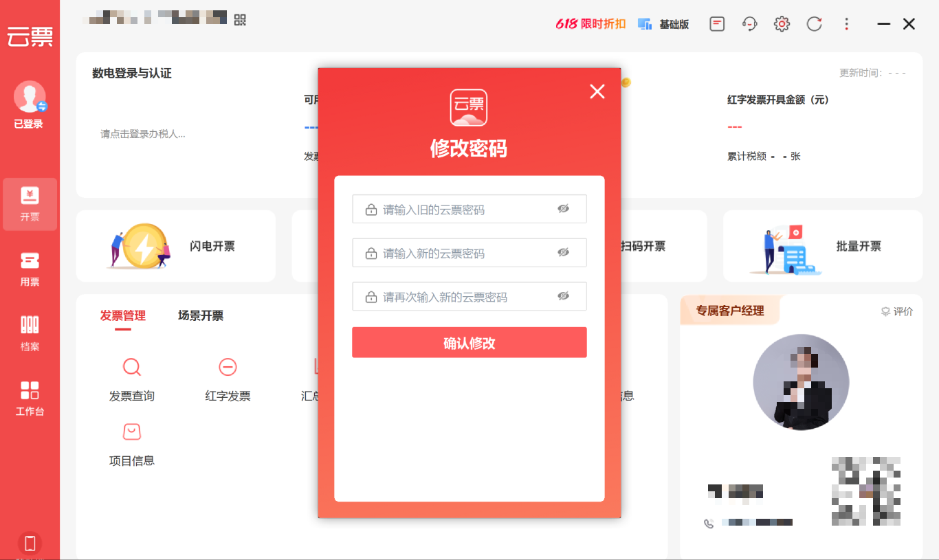Open the QR code icon beside company name

click(x=240, y=19)
